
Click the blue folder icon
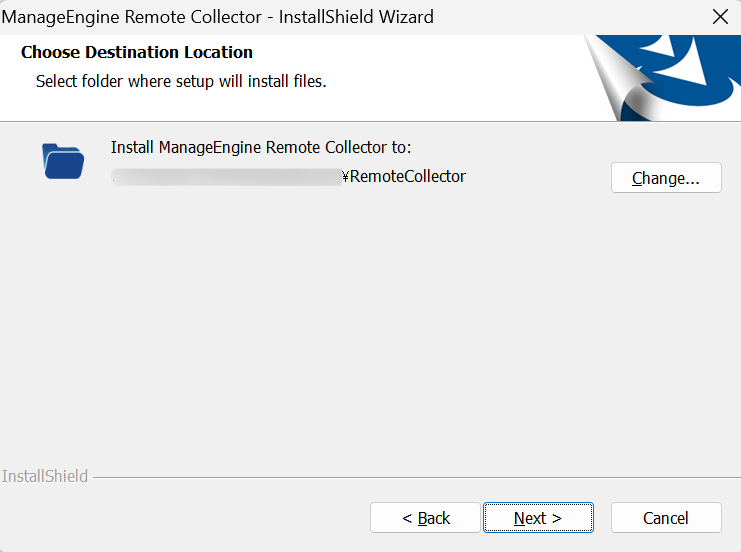(x=63, y=161)
